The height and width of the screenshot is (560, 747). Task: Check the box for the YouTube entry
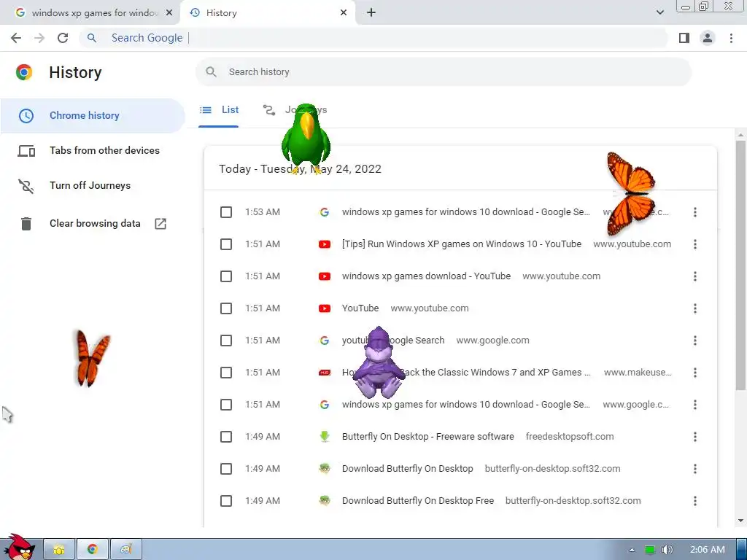coord(226,308)
